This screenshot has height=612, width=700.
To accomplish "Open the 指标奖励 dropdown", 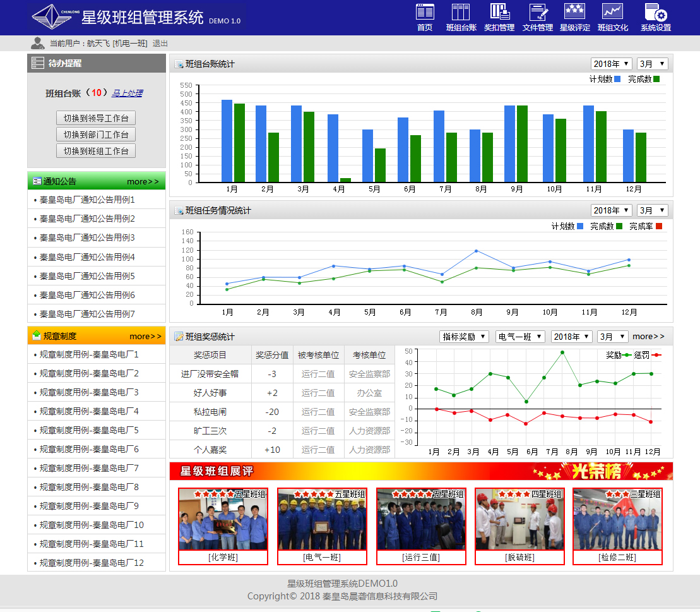I will [464, 337].
